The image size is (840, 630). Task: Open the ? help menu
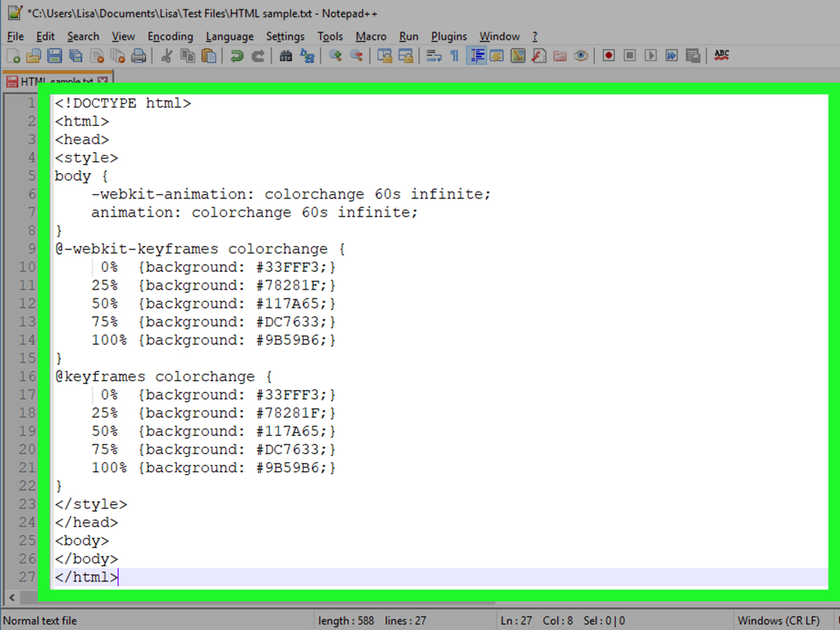coord(535,36)
